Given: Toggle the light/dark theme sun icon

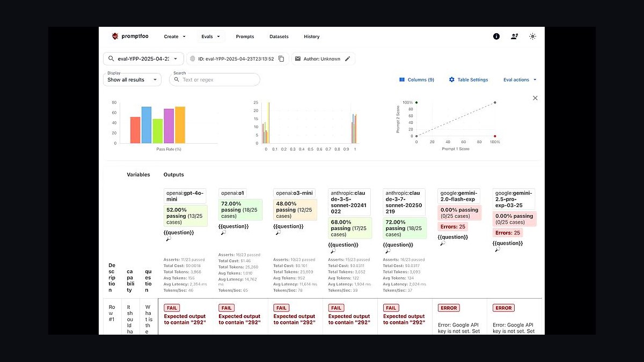Looking at the screenshot, I should click(532, 36).
